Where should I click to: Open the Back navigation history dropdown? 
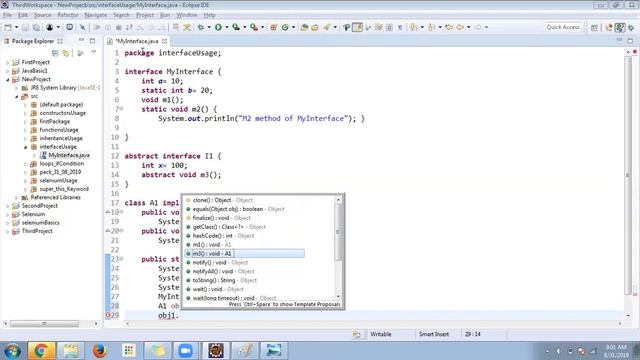click(468, 27)
